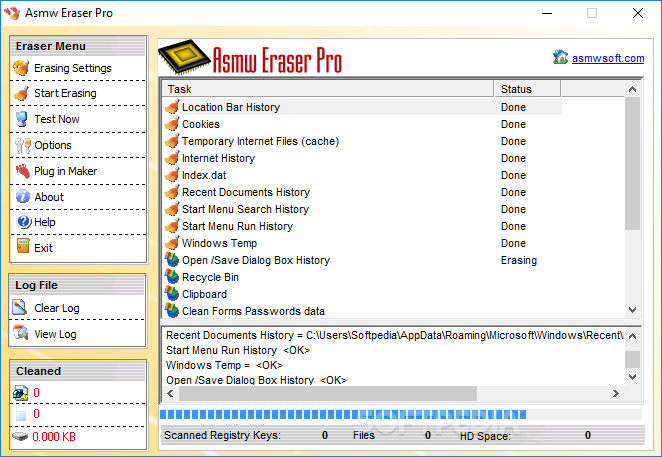Screen dimensions: 662x457
Task: Click the Scanned Registry Keys label
Action: [222, 435]
